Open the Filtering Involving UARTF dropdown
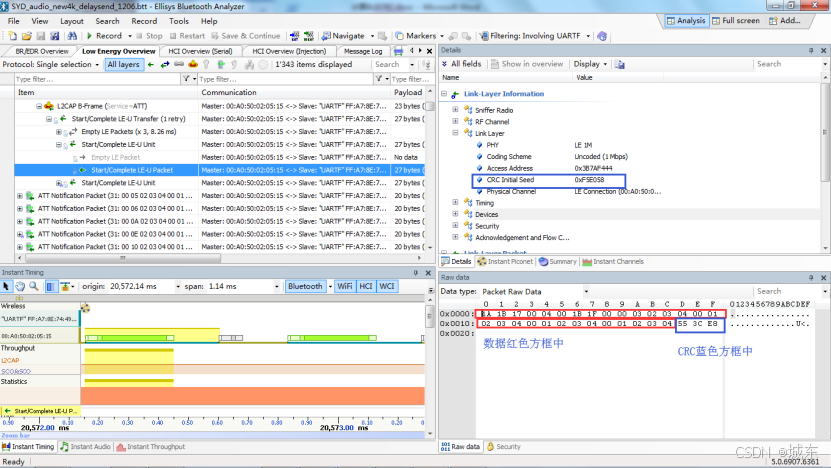831x468 pixels. coord(588,36)
